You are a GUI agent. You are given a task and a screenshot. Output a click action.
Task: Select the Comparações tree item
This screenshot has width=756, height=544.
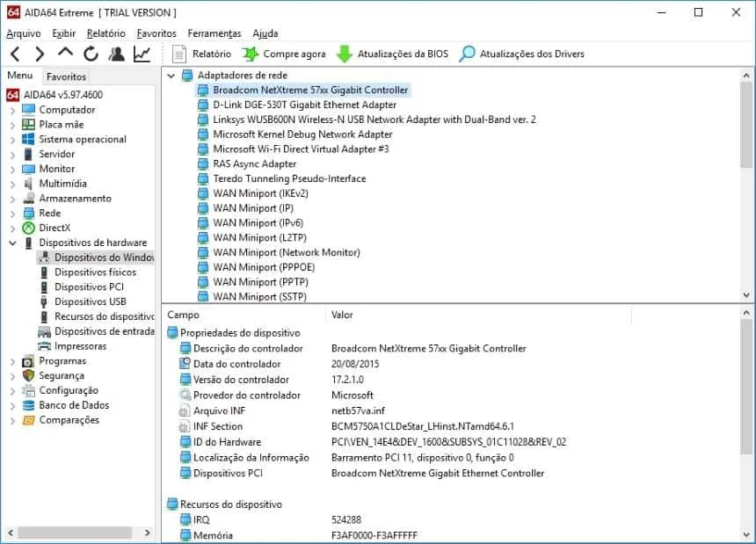point(61,420)
